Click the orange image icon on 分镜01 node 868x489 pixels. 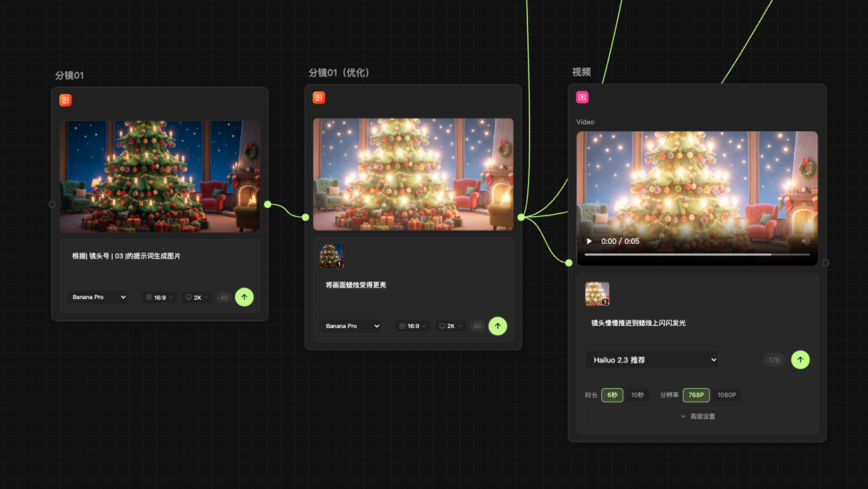point(65,100)
